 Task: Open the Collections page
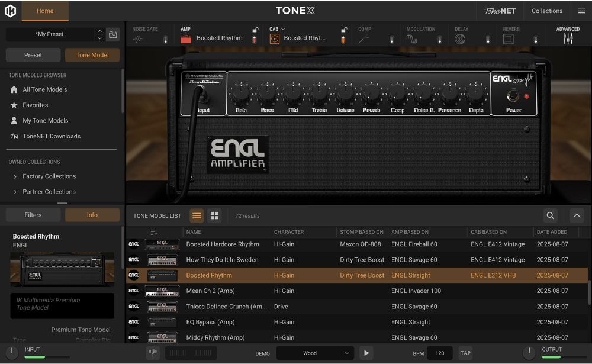coord(546,11)
